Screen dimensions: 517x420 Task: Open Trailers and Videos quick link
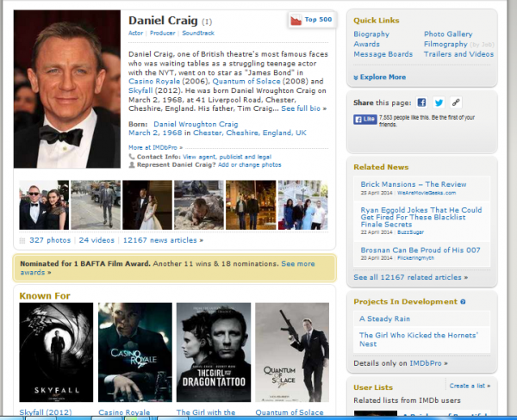coord(458,54)
